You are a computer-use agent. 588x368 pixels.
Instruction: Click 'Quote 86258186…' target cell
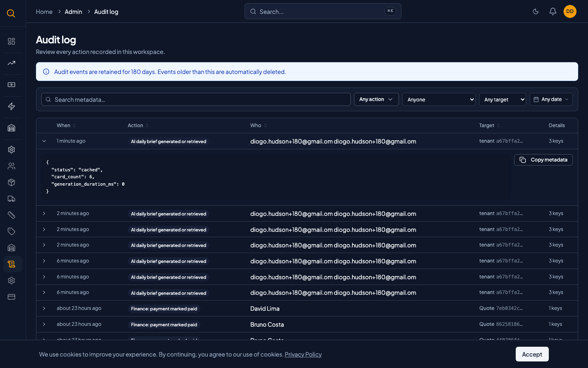coord(501,324)
